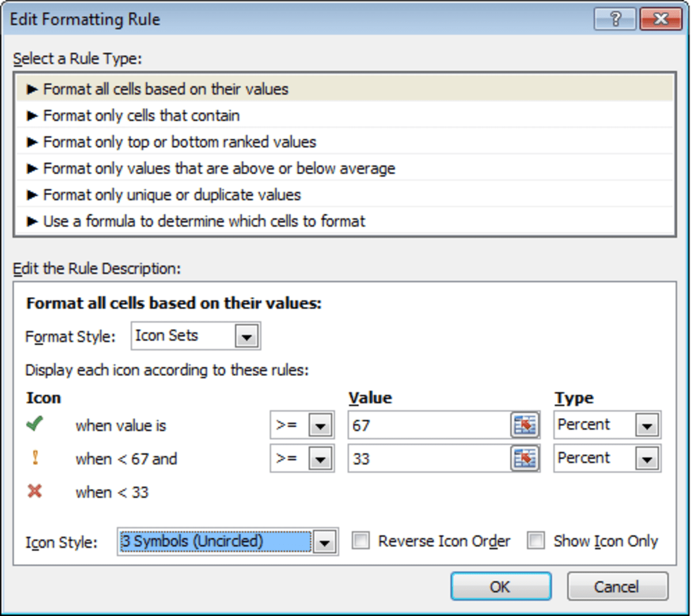This screenshot has width=691, height=616.
Task: Click the Cancel button
Action: click(x=617, y=586)
